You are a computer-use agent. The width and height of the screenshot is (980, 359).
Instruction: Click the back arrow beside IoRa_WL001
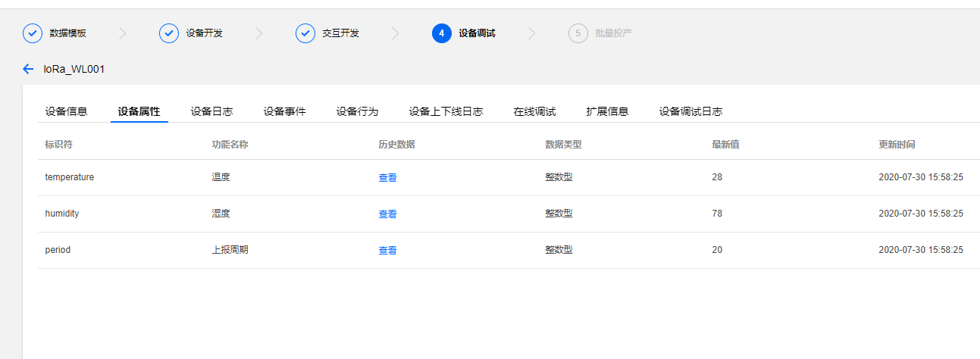click(x=28, y=69)
